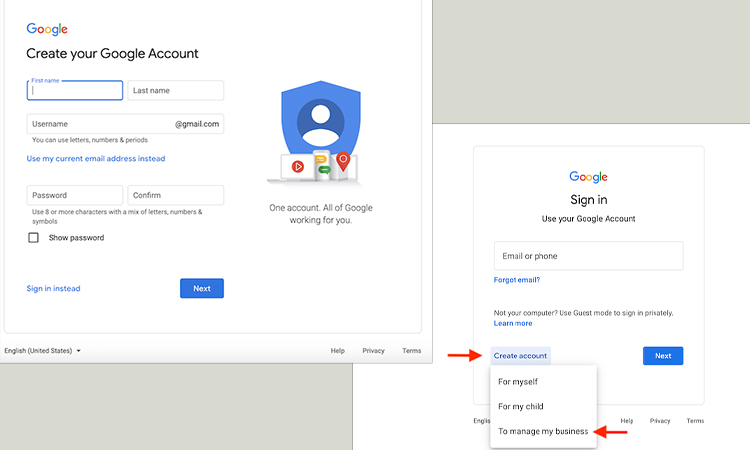Click 'You can use letters, numbers & periods' hint

pos(90,140)
